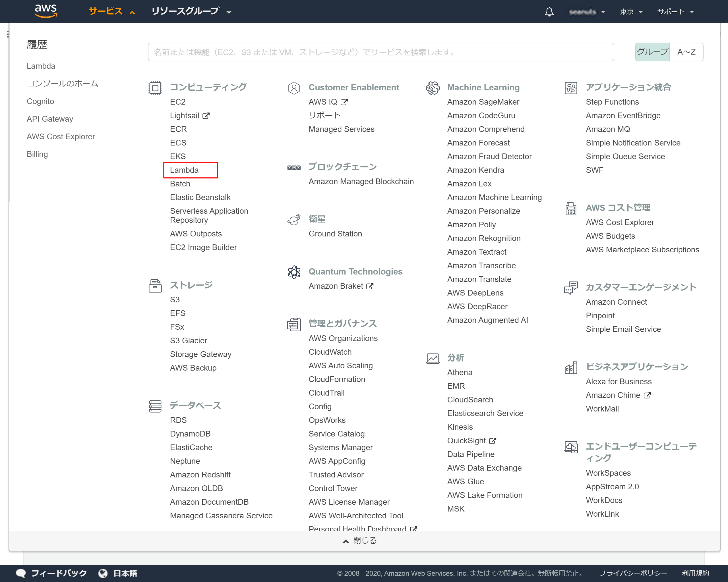
Task: Expand the リソースグループ dropdown
Action: coord(191,11)
